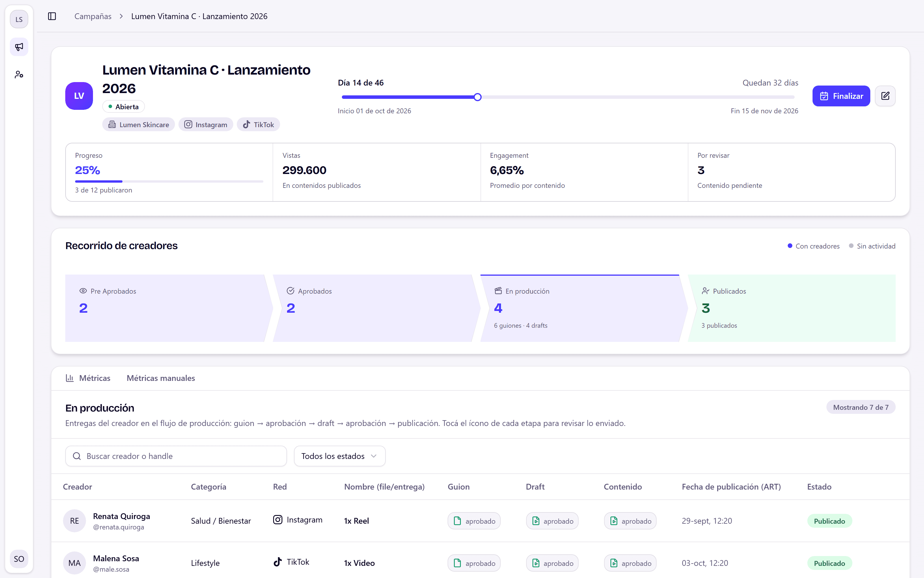Click the 25% Progreso bar
This screenshot has height=578, width=924.
(x=169, y=181)
